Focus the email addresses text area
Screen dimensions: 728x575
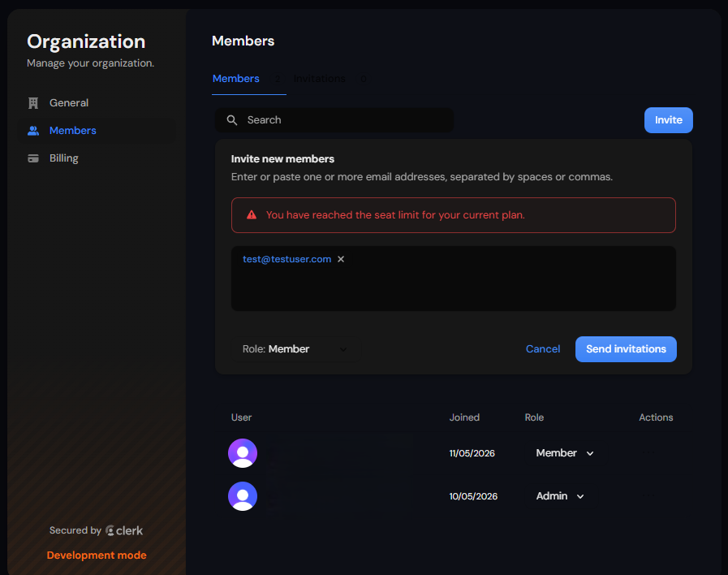pyautogui.click(x=454, y=279)
